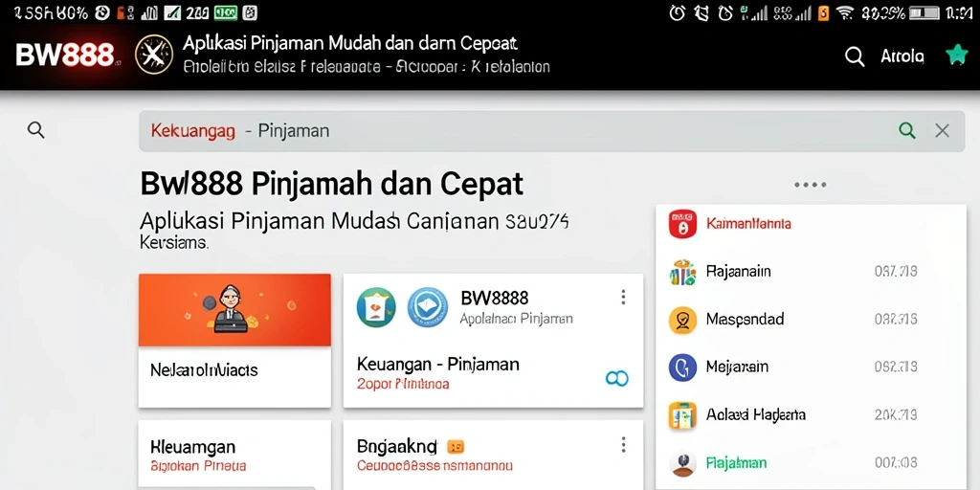Tap the orange badge beside Bngaakng
This screenshot has width=980, height=490.
click(x=456, y=446)
